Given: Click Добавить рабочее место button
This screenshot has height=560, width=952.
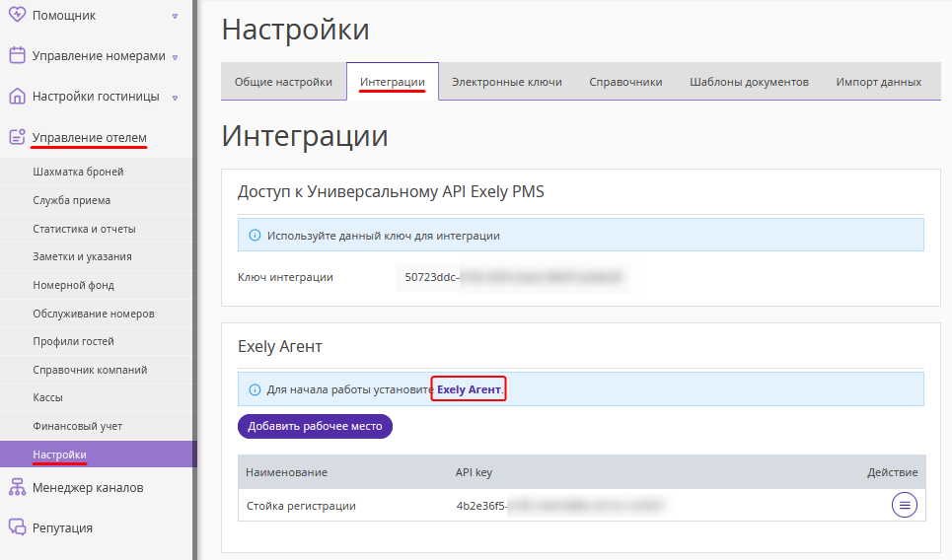Looking at the screenshot, I should click(x=315, y=426).
